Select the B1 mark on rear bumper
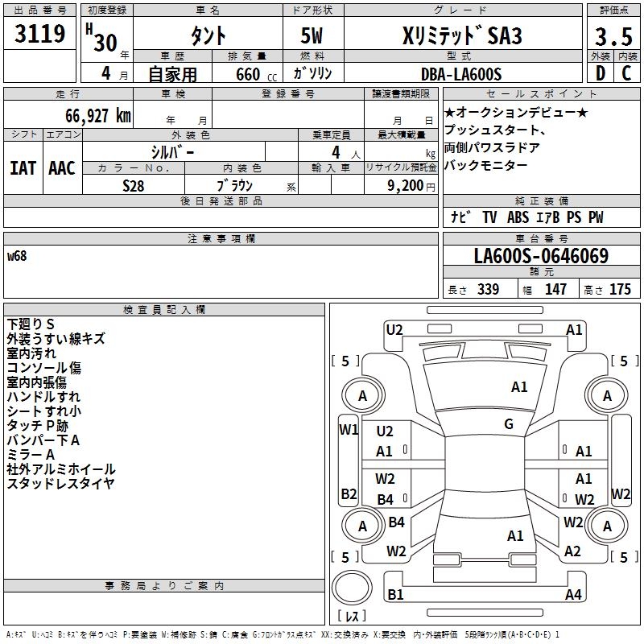This screenshot has height=644, width=644. 395,594
